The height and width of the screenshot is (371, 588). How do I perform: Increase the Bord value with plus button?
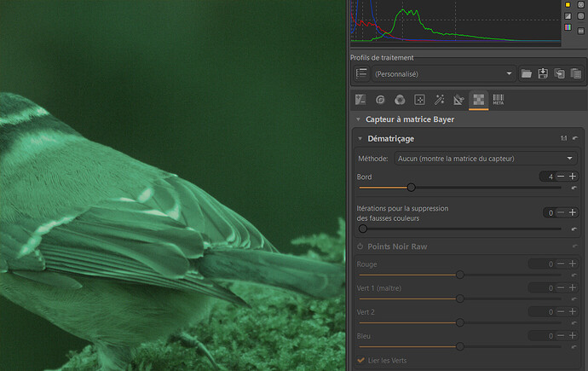coord(573,176)
